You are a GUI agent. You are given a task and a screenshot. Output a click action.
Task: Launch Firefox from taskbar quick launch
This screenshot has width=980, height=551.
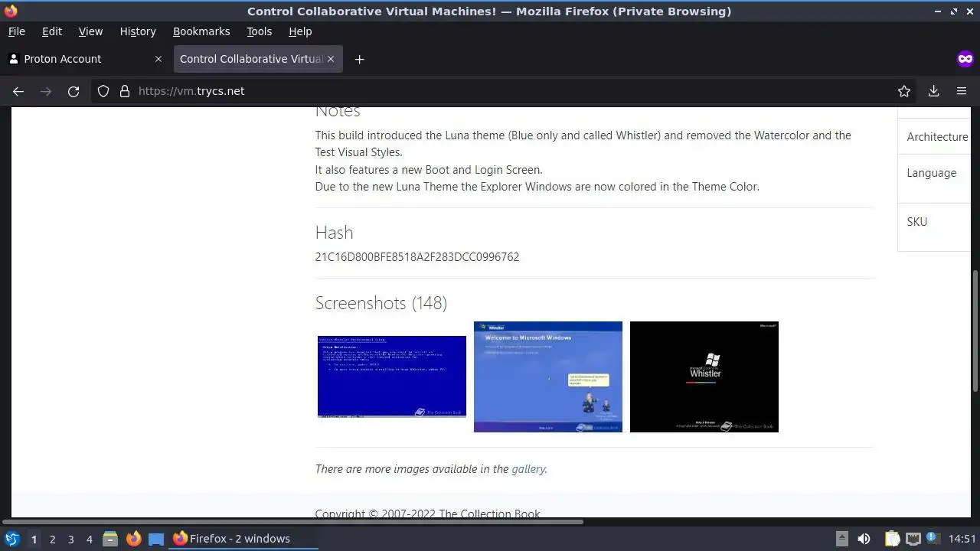coord(133,539)
